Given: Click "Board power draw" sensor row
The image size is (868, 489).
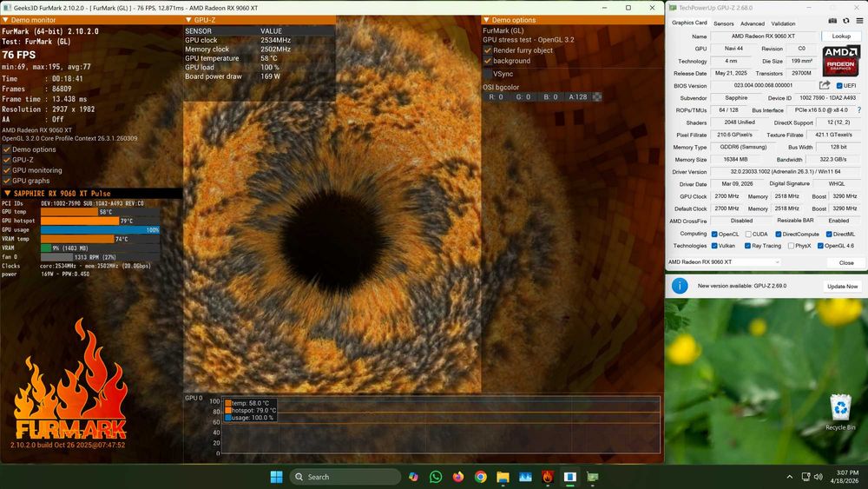Looking at the screenshot, I should coord(259,76).
